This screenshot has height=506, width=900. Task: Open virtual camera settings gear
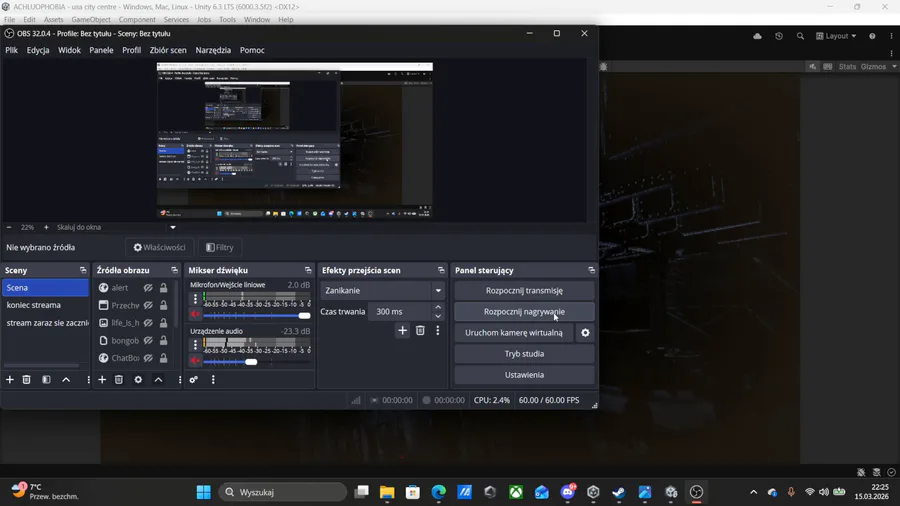tap(585, 333)
